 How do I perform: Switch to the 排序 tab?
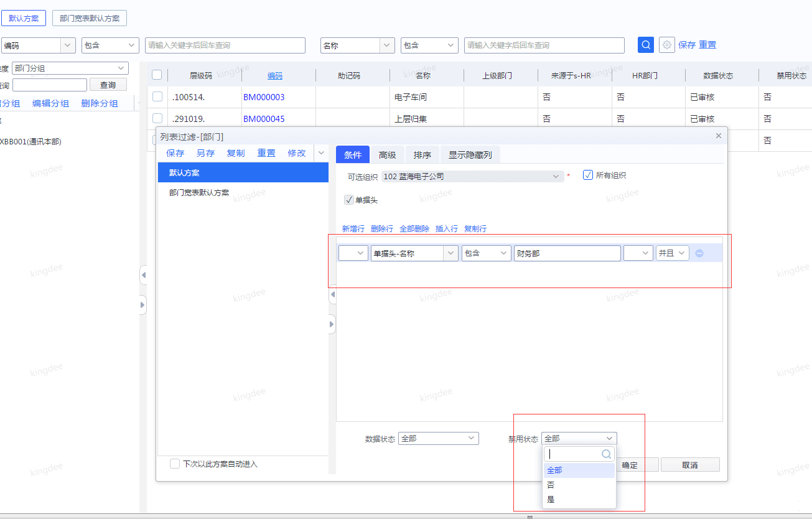pyautogui.click(x=422, y=154)
